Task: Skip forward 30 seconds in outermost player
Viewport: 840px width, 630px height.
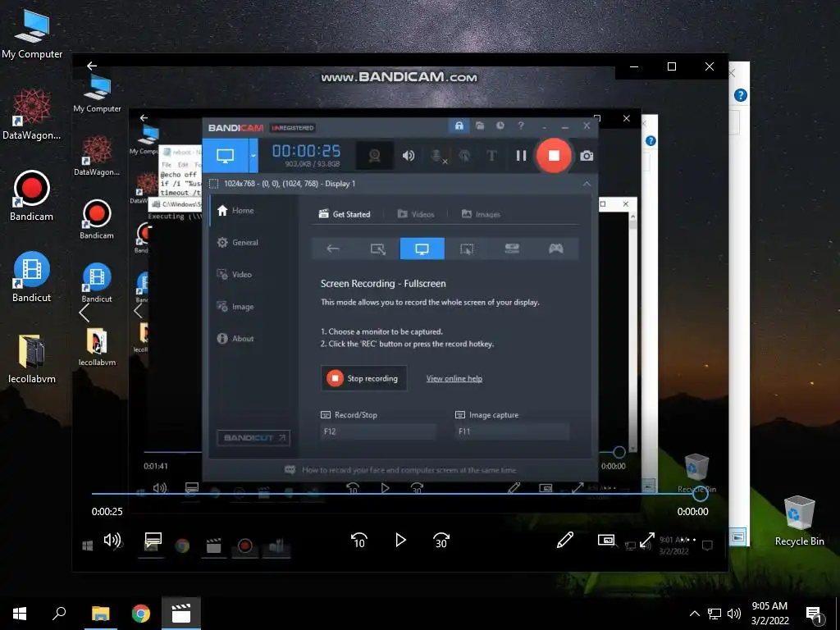Action: 441,540
